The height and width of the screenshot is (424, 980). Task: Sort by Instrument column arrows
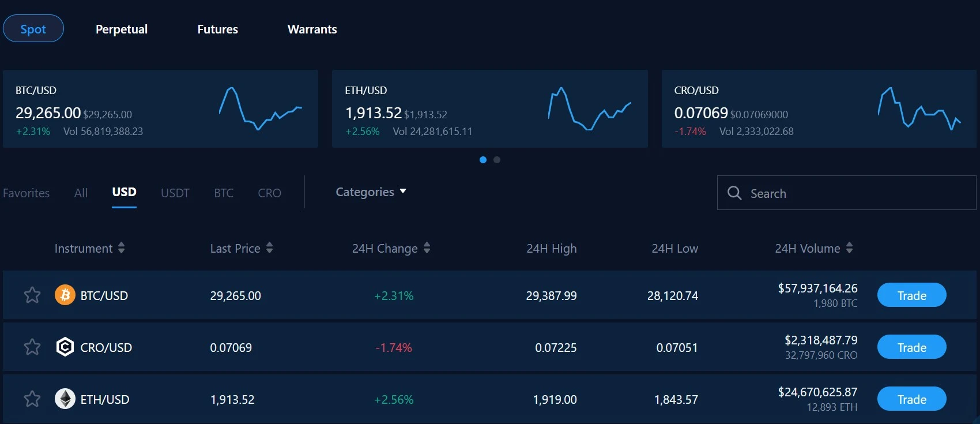pos(121,248)
